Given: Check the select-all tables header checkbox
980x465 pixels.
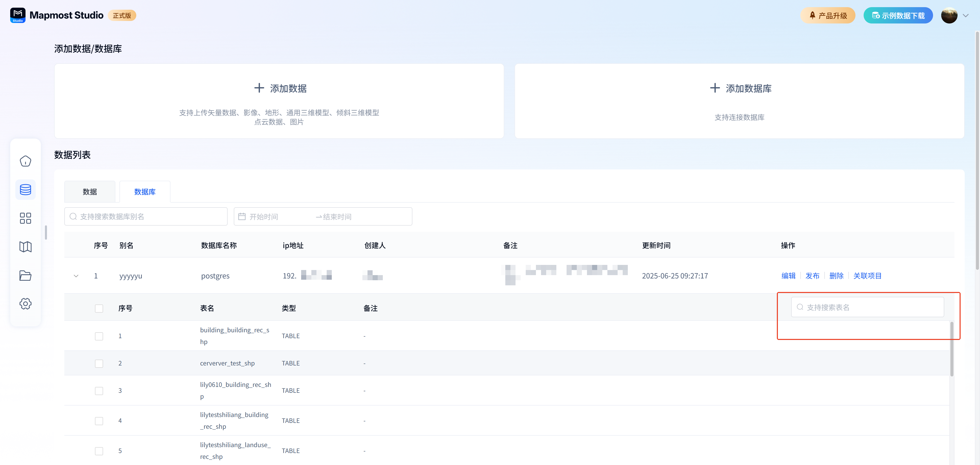Looking at the screenshot, I should [99, 308].
